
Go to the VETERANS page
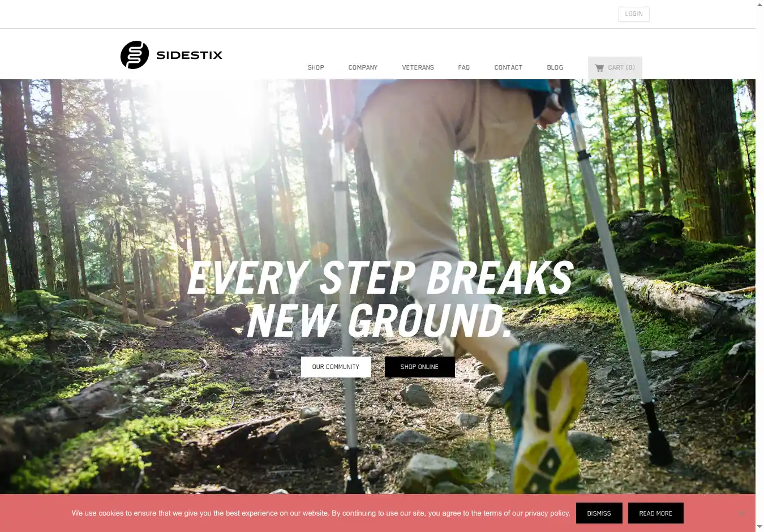pos(418,67)
